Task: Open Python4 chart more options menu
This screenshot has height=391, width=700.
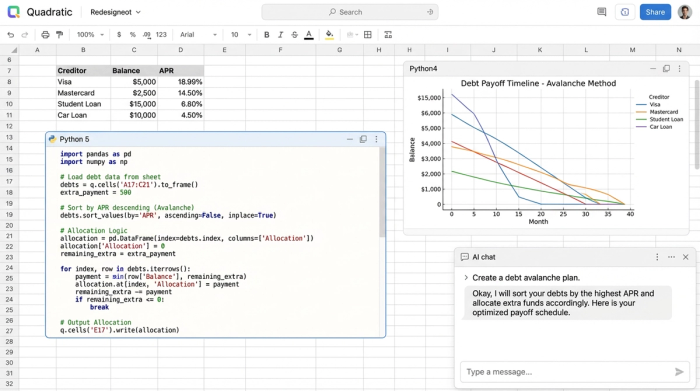Action: [x=679, y=69]
